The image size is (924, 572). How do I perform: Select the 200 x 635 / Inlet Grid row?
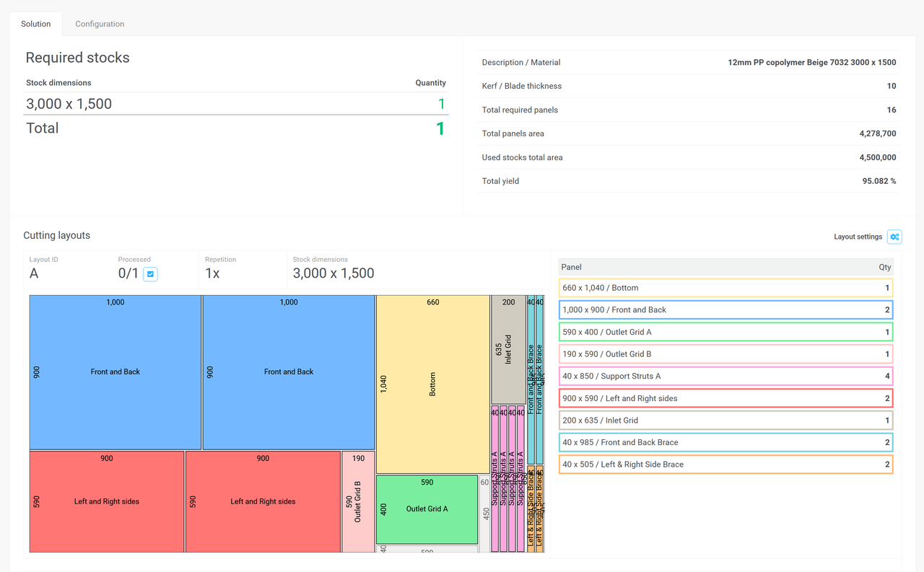pos(725,421)
